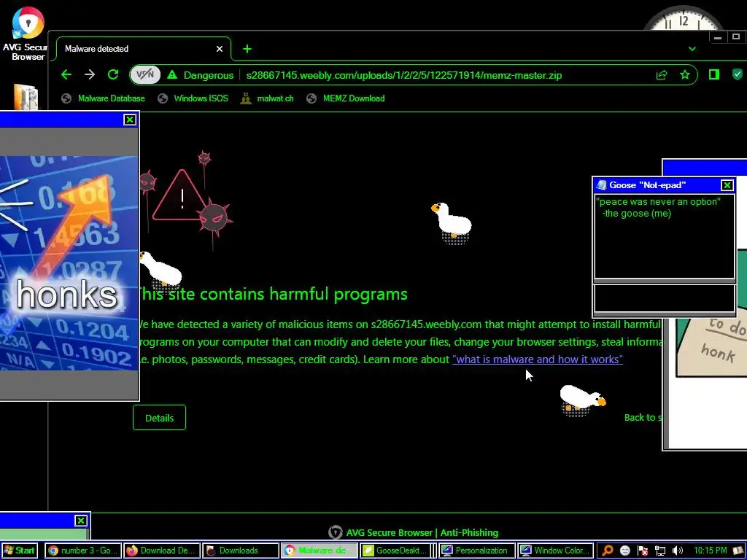The height and width of the screenshot is (560, 747).
Task: Click the goose beside the honks window
Action: click(160, 270)
